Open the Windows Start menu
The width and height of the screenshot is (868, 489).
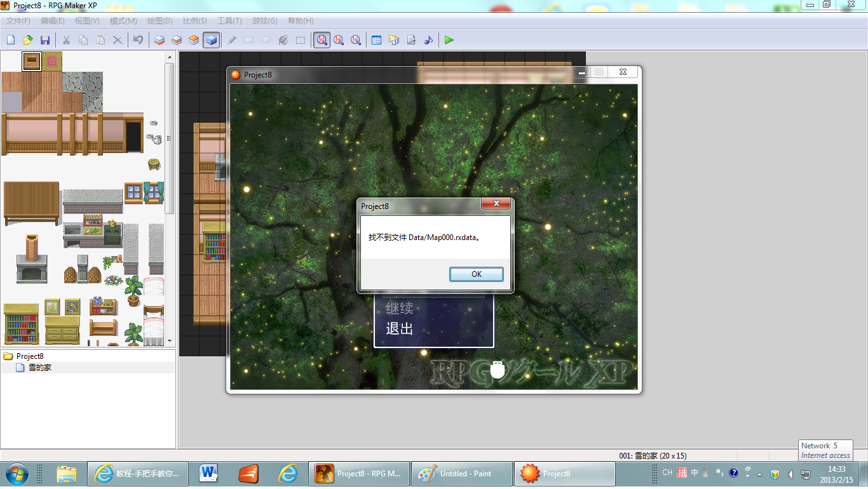pos(17,474)
